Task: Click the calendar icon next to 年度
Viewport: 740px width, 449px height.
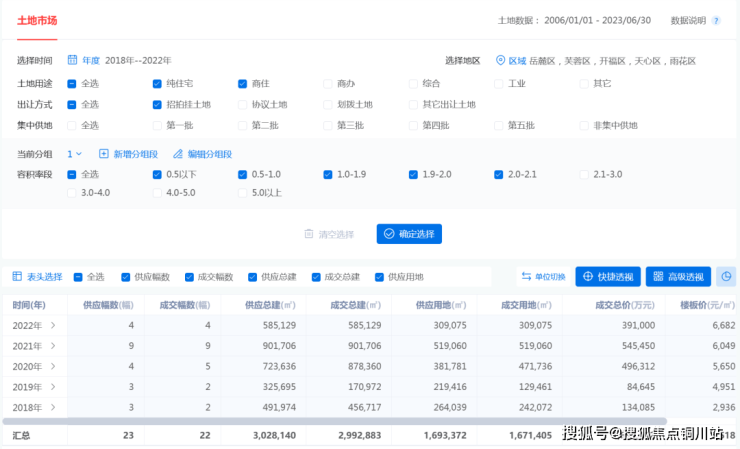Action: click(x=72, y=60)
